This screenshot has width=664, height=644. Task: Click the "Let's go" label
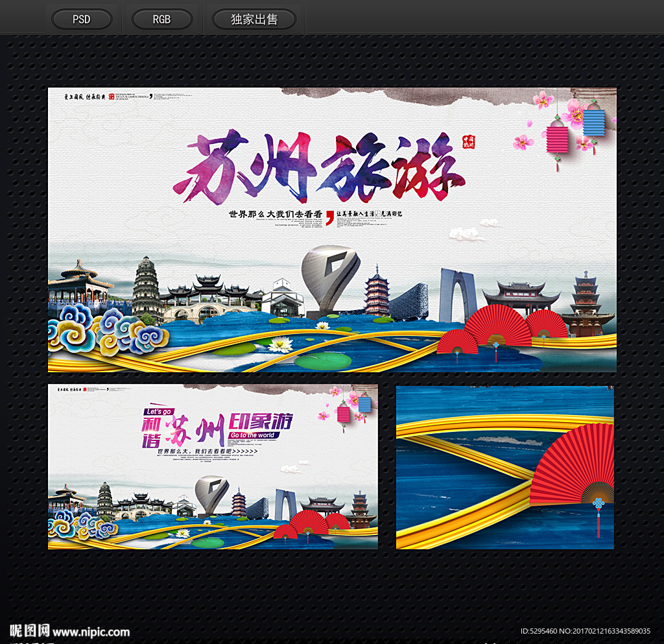160,412
